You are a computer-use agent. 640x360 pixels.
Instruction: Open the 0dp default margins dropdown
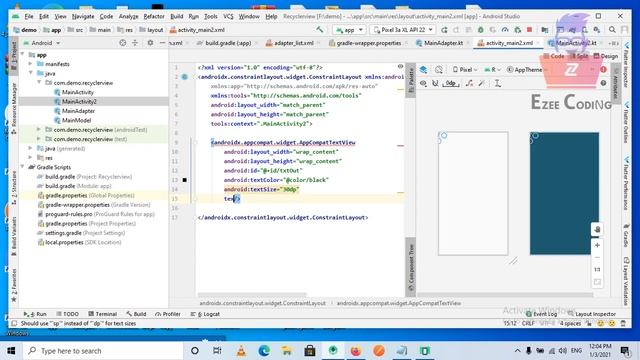click(451, 83)
